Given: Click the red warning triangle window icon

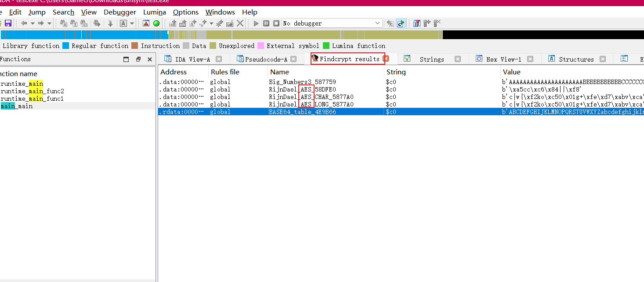Looking at the screenshot, I should tap(146, 23).
